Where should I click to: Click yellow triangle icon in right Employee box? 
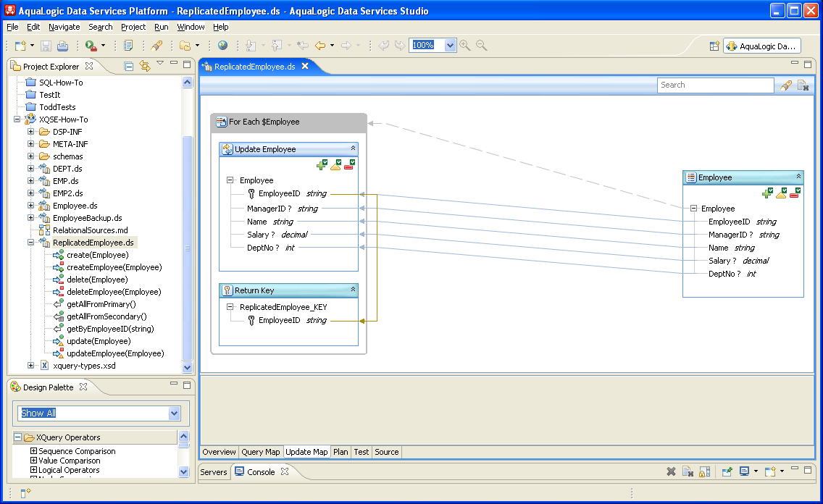pyautogui.click(x=782, y=193)
